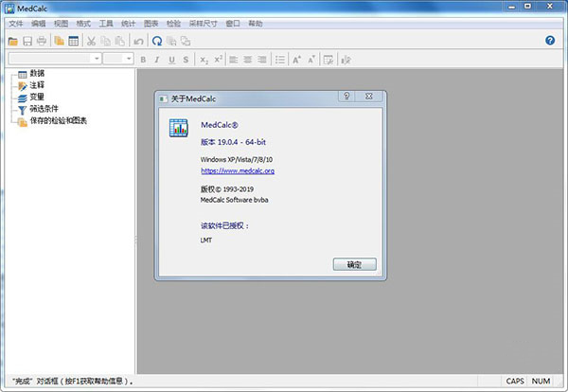Open the 编辑 menu

click(39, 24)
